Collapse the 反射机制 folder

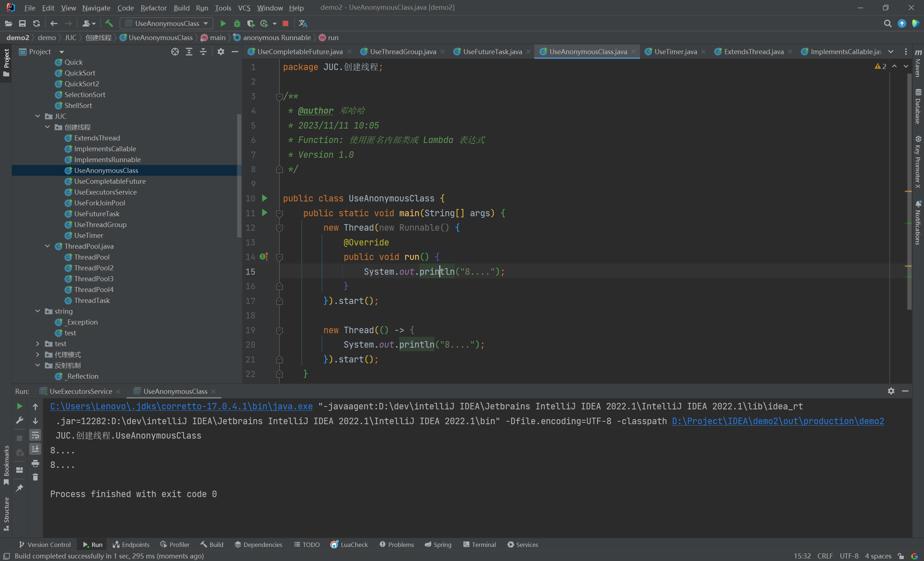[x=38, y=365]
